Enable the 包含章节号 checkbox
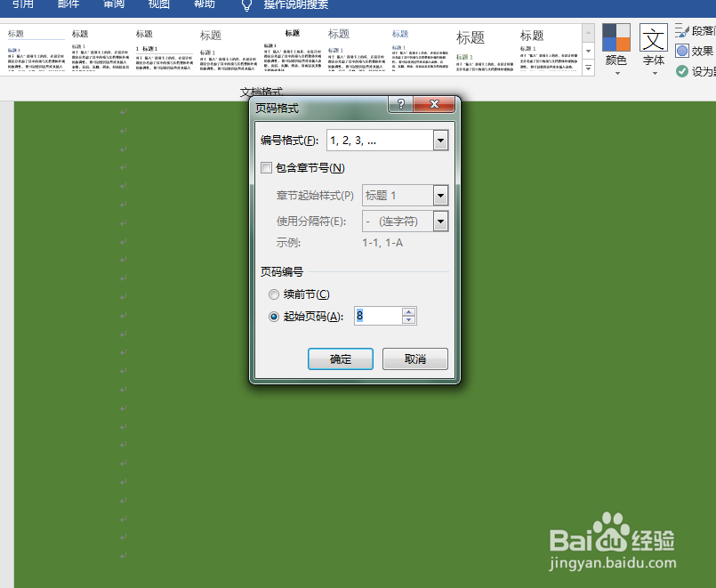The image size is (716, 588). pyautogui.click(x=266, y=167)
